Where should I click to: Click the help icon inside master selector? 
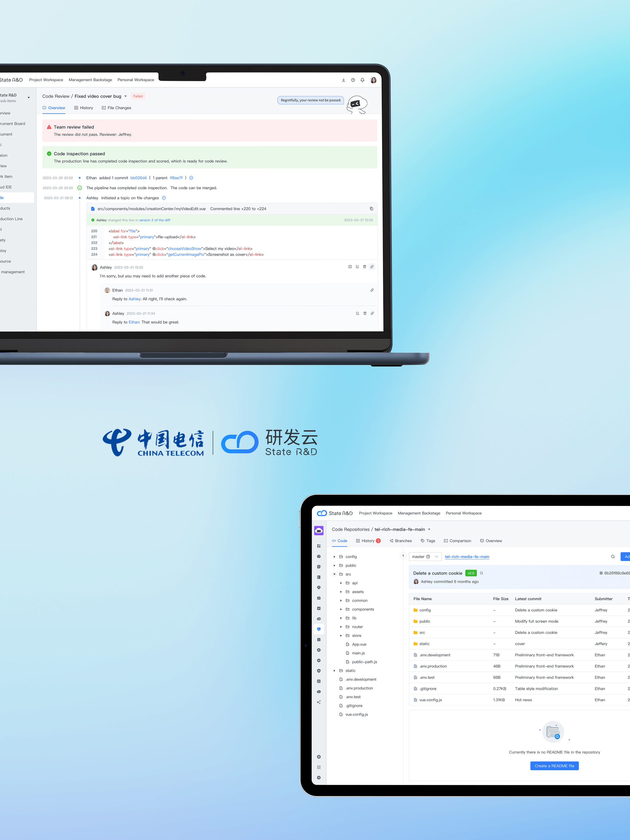[x=428, y=557]
